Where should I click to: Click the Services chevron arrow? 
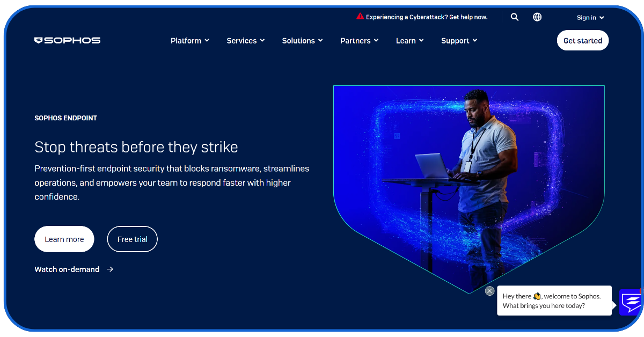262,41
